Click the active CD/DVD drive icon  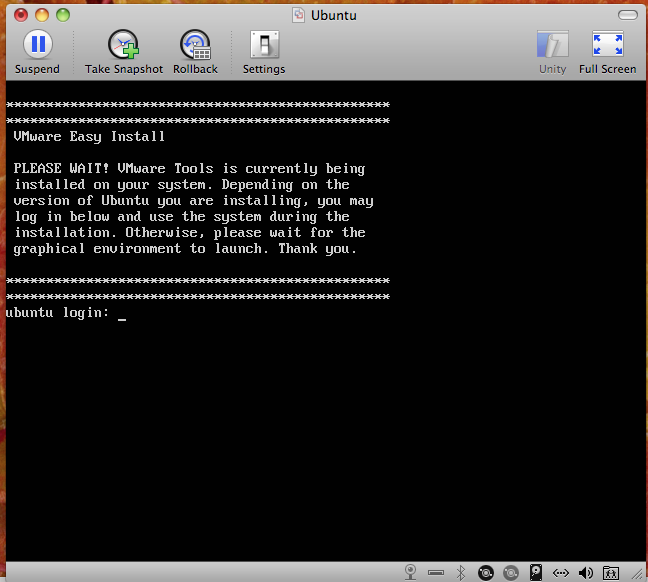tap(486, 572)
